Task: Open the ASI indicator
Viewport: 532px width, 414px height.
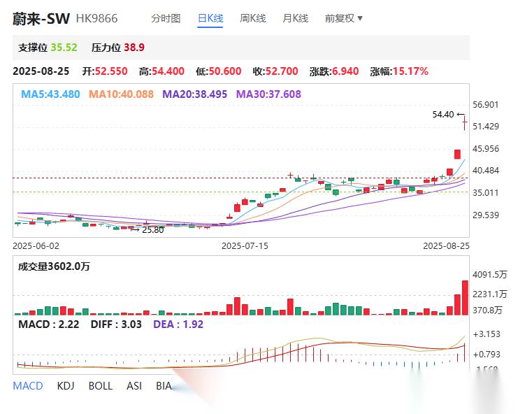Action: pos(134,386)
